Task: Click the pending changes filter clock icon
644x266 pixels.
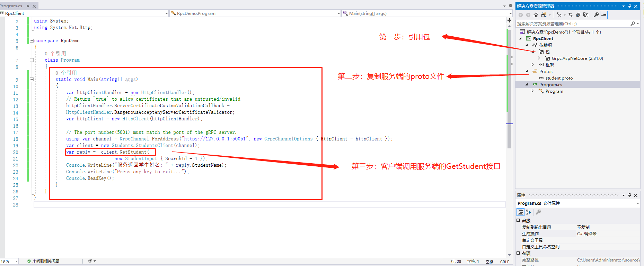Action: click(x=559, y=15)
